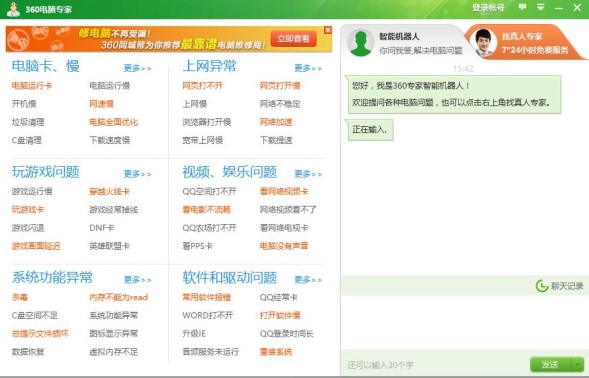Viewport: 589px width, 378px height.
Task: Select 网络加速
Action: point(276,122)
